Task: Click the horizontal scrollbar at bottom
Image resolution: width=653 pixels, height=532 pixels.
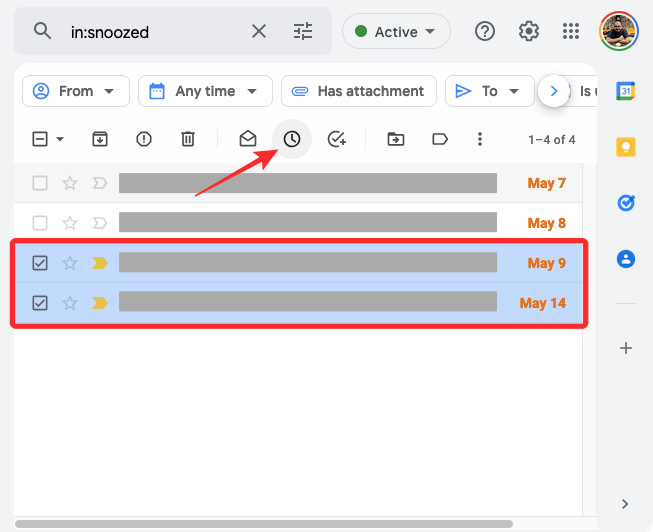Action: tap(264, 524)
